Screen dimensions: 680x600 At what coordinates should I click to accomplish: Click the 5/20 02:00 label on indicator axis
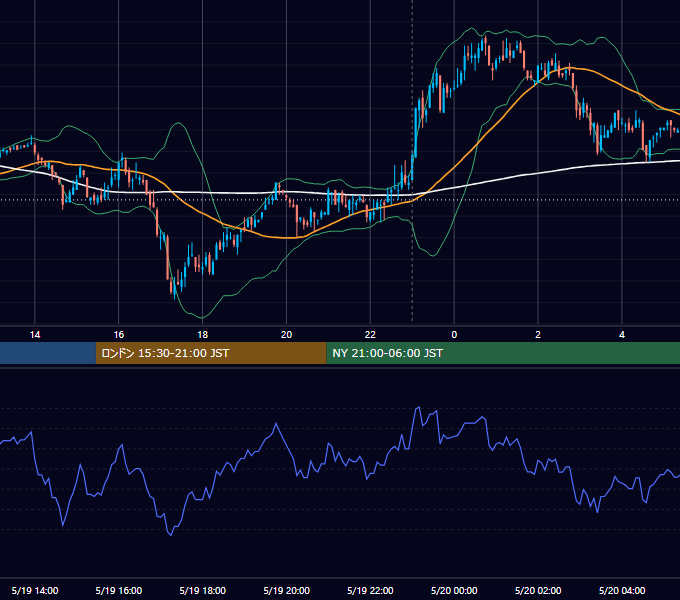[538, 590]
